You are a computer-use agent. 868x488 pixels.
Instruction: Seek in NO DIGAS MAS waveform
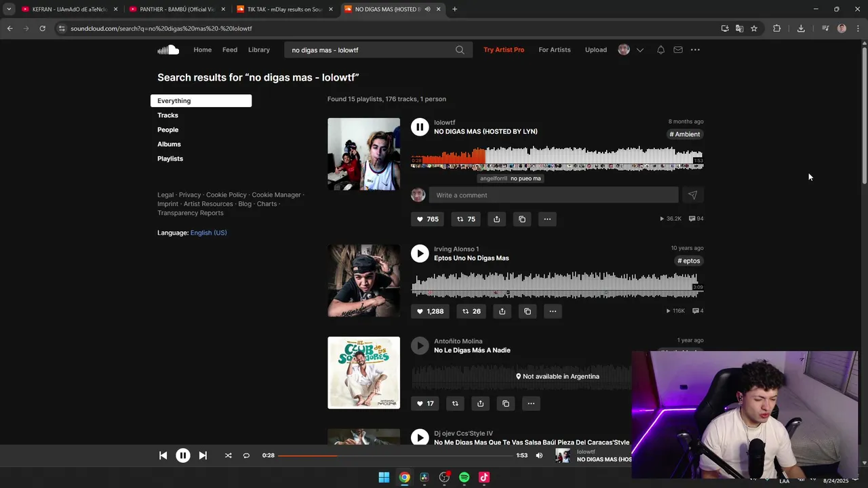point(557,159)
